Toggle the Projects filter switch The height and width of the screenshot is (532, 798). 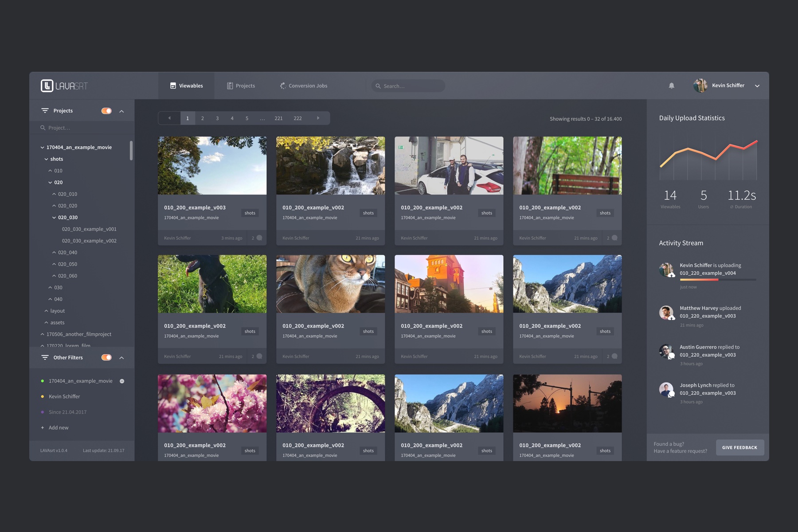pyautogui.click(x=106, y=111)
